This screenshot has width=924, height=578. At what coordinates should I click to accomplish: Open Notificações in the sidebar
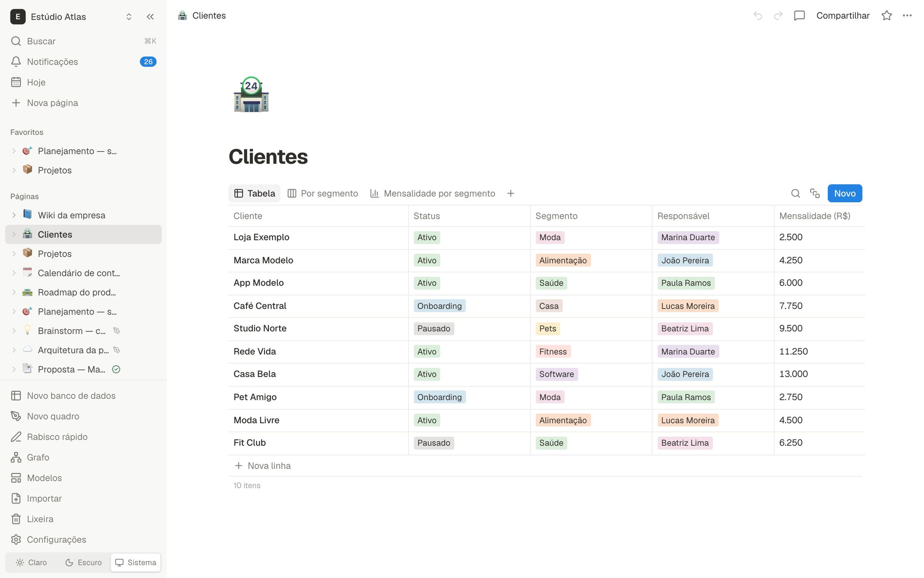(83, 62)
